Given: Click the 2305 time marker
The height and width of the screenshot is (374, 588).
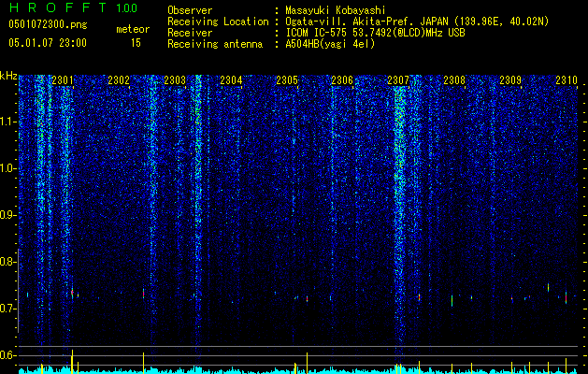Looking at the screenshot, I should (287, 80).
